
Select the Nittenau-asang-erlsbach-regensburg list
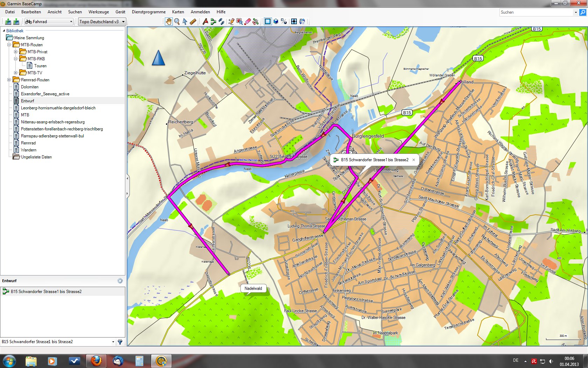coord(53,122)
